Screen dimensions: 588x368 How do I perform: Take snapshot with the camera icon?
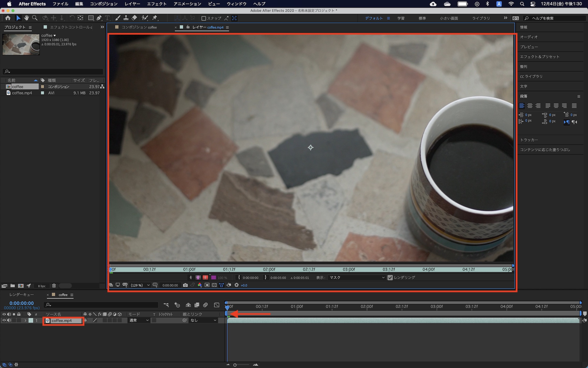pyautogui.click(x=185, y=285)
